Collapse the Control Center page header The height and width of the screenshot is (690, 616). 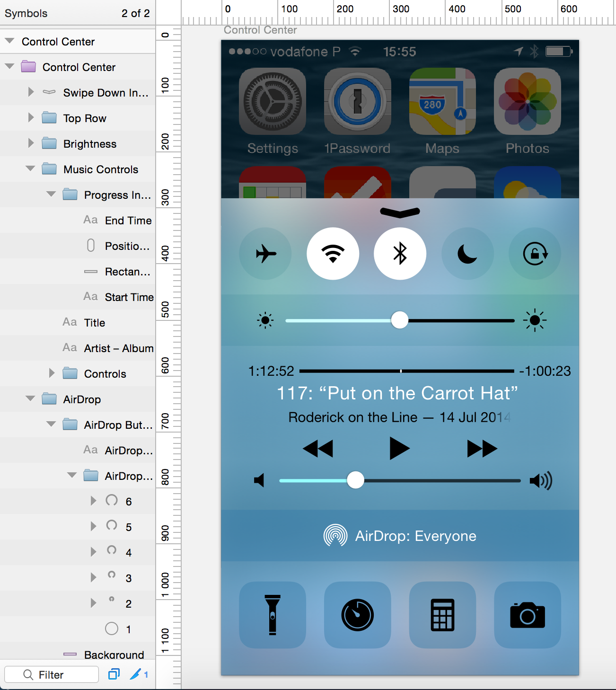click(9, 41)
